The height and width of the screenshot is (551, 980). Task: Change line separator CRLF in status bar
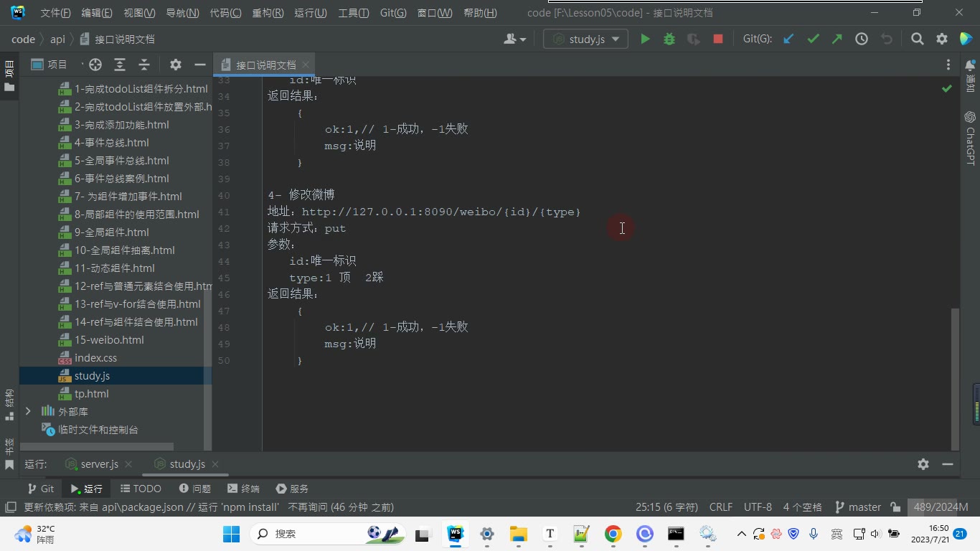click(x=721, y=507)
